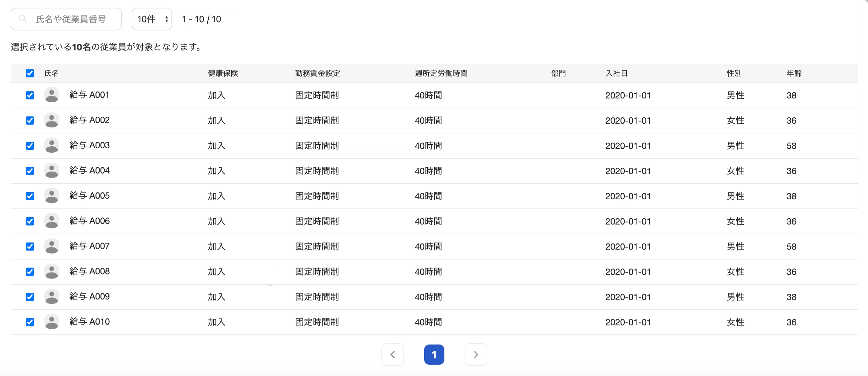Screen dimensions: 868x376
Task: Click the 勤務賃金設定 column header
Action: tap(318, 73)
